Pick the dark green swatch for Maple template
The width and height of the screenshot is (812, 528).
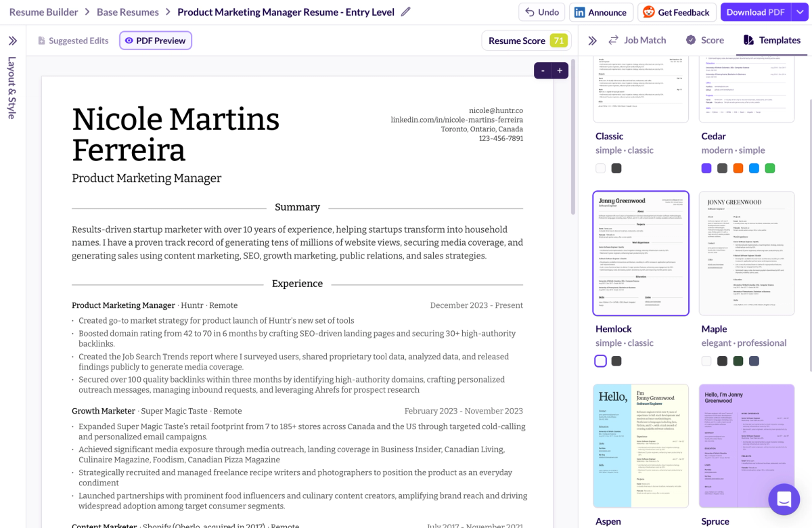738,361
